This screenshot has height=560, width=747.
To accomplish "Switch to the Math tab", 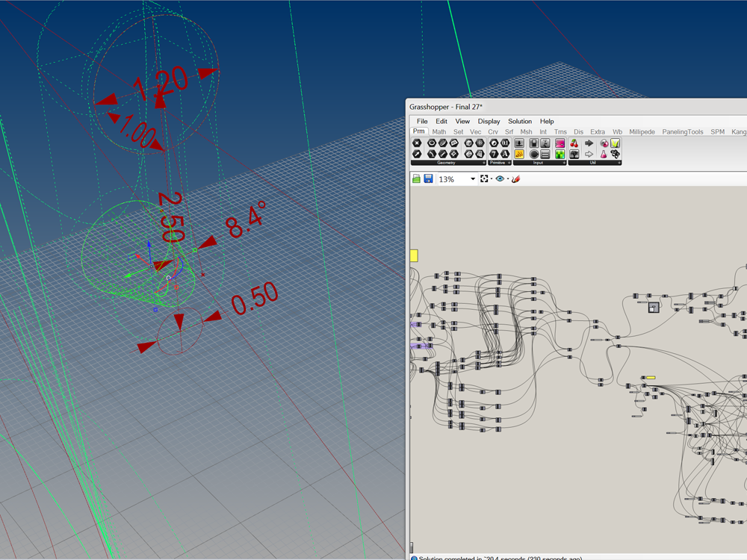I will (x=439, y=132).
